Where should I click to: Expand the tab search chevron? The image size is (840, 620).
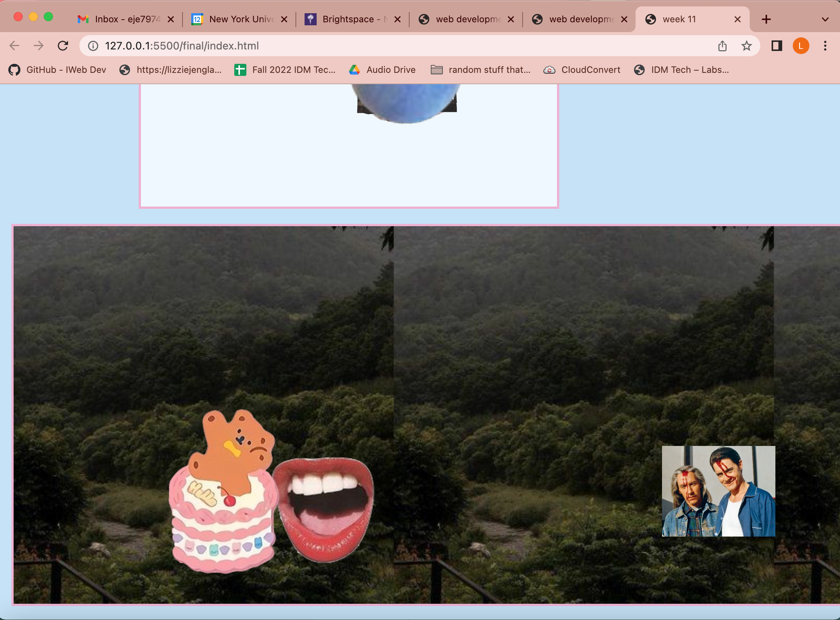point(825,19)
